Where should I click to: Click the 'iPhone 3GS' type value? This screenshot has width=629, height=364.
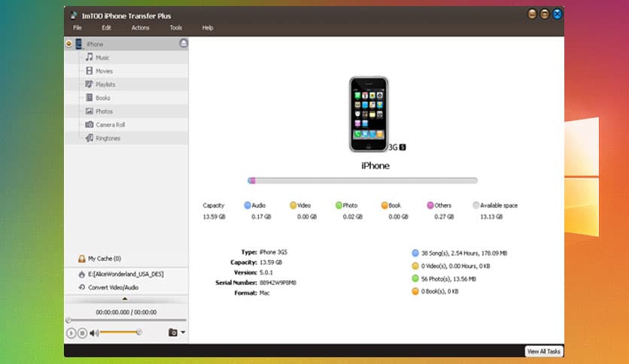point(274,252)
